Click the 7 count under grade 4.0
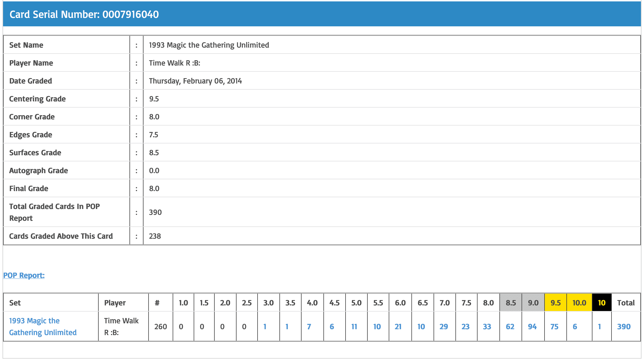 coord(309,327)
